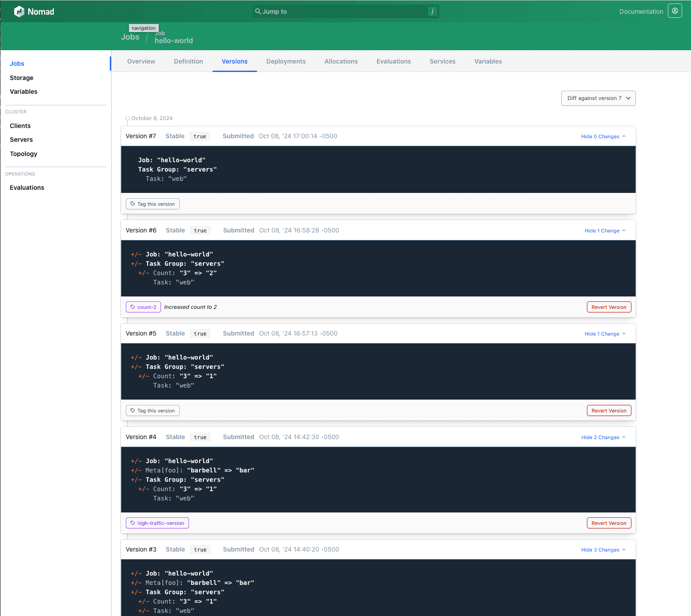The image size is (691, 616).
Task: Focus the Jump to search field
Action: click(x=345, y=12)
